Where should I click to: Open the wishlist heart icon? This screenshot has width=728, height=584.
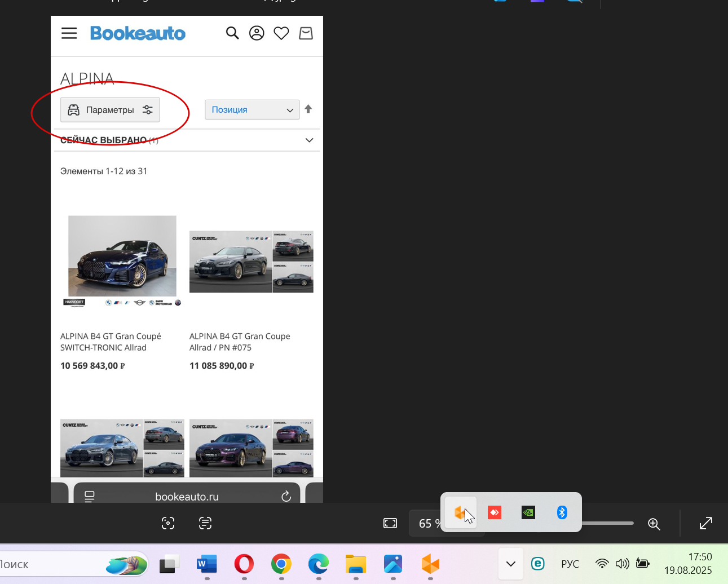[281, 33]
